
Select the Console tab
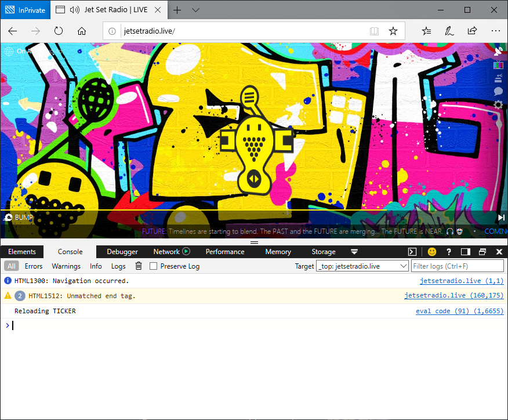tap(70, 252)
